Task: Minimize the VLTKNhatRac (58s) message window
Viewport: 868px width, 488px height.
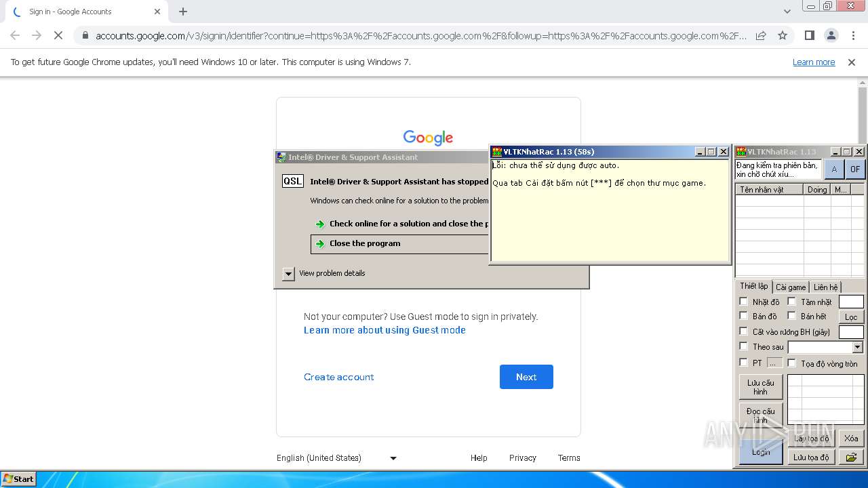Action: click(x=700, y=152)
